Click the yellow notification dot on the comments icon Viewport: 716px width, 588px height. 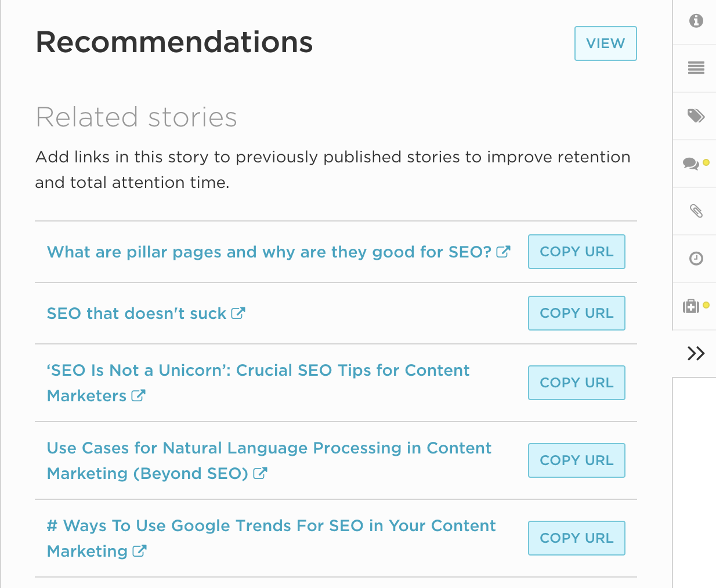(705, 161)
